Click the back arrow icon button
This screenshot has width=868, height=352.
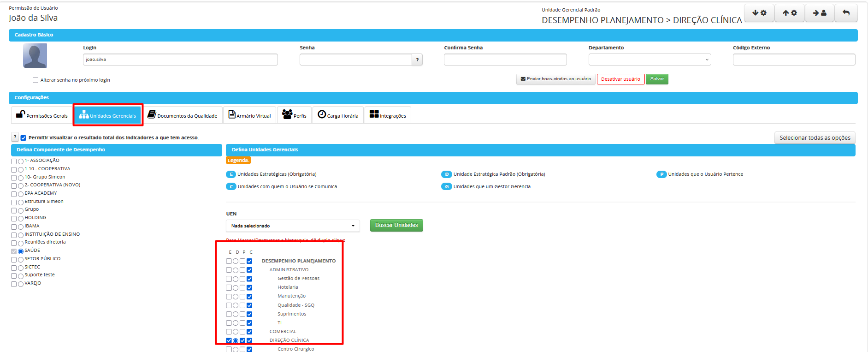click(846, 13)
